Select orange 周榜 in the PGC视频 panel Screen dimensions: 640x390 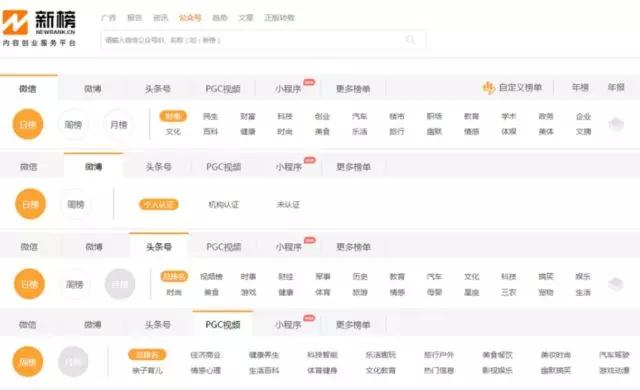point(28,362)
